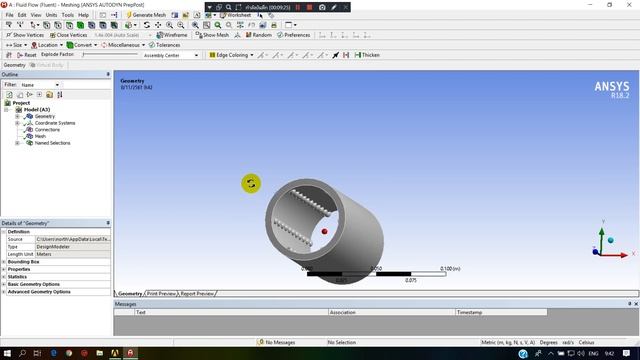Open the Miscellaneous dropdown

[123, 45]
